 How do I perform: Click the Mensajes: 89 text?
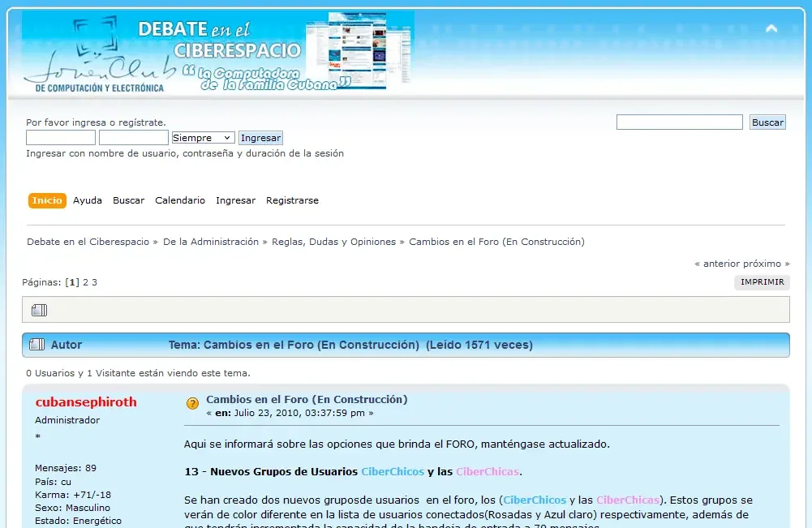tap(66, 468)
